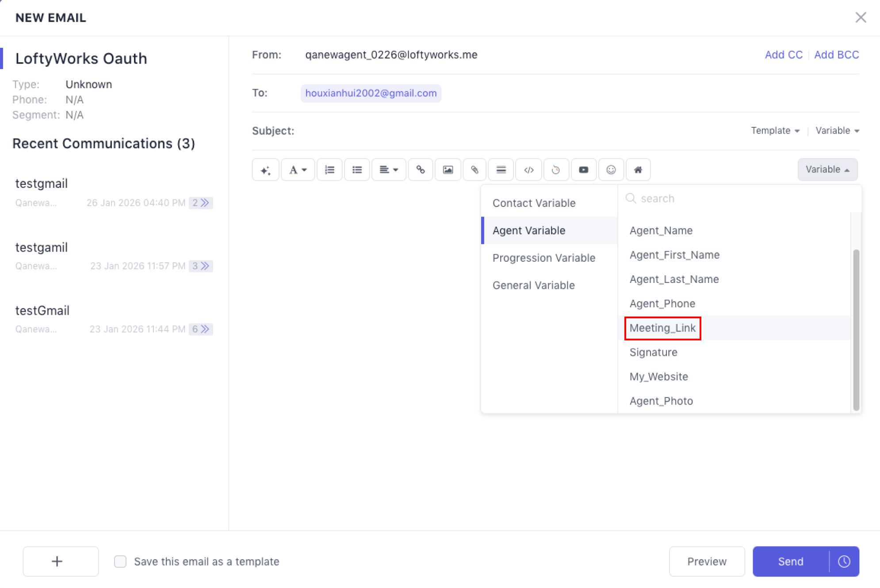Click the video insert icon
Viewport: 880px width, 588px height.
tap(583, 170)
